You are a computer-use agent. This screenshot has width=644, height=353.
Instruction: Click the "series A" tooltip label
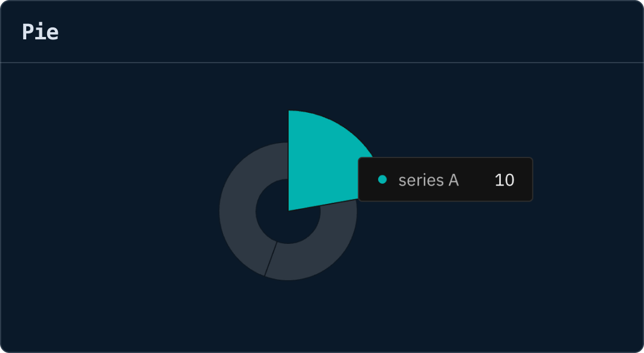[x=428, y=180]
